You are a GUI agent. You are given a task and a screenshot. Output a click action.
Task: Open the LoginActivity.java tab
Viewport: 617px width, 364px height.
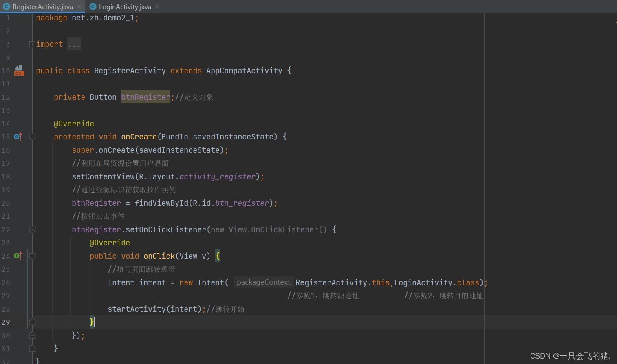(125, 7)
